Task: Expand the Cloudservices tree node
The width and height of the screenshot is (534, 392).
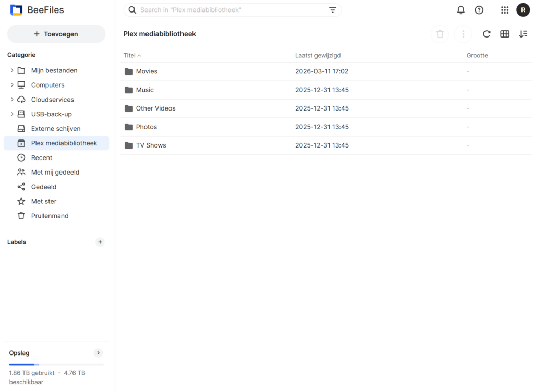Action: (x=12, y=100)
